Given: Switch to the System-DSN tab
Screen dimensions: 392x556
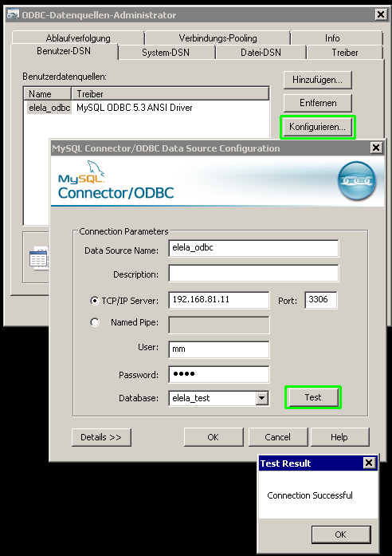Looking at the screenshot, I should point(166,53).
